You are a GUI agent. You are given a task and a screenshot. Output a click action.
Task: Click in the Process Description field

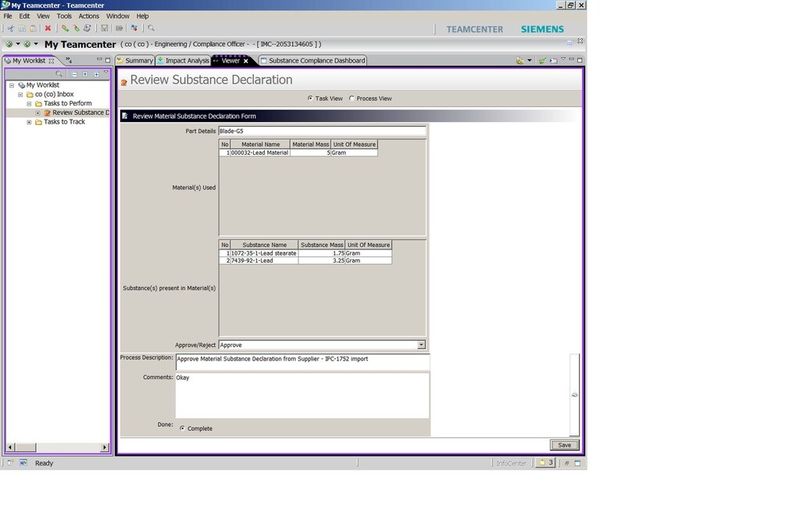click(x=302, y=362)
